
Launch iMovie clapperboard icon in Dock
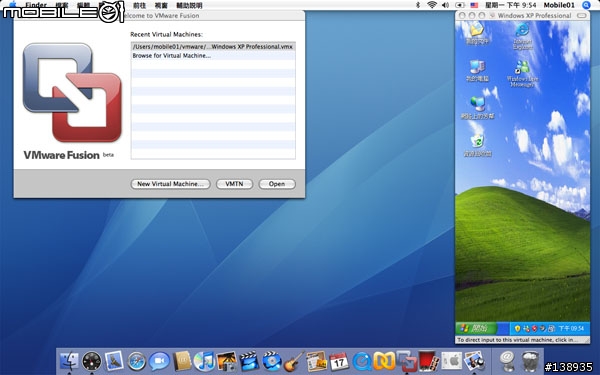tap(249, 361)
